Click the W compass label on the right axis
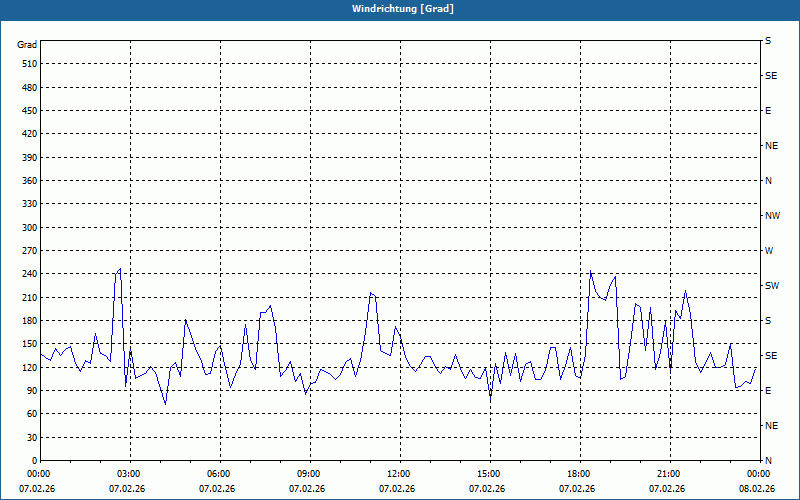 [768, 251]
